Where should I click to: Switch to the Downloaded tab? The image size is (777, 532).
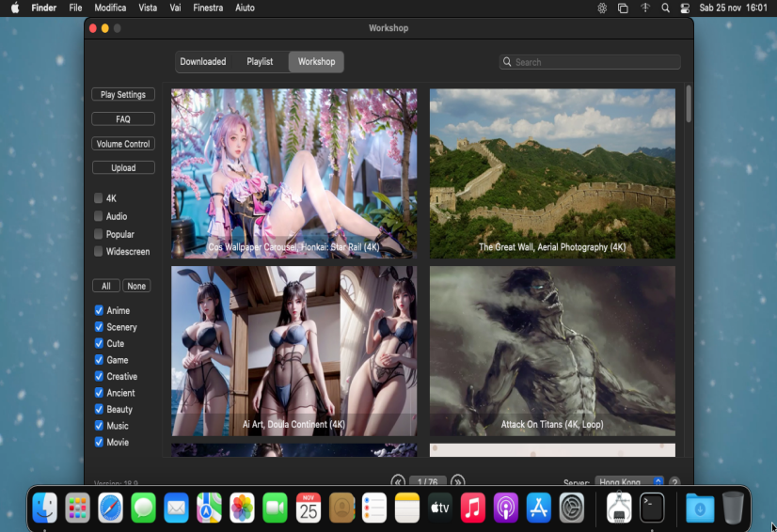click(x=202, y=62)
